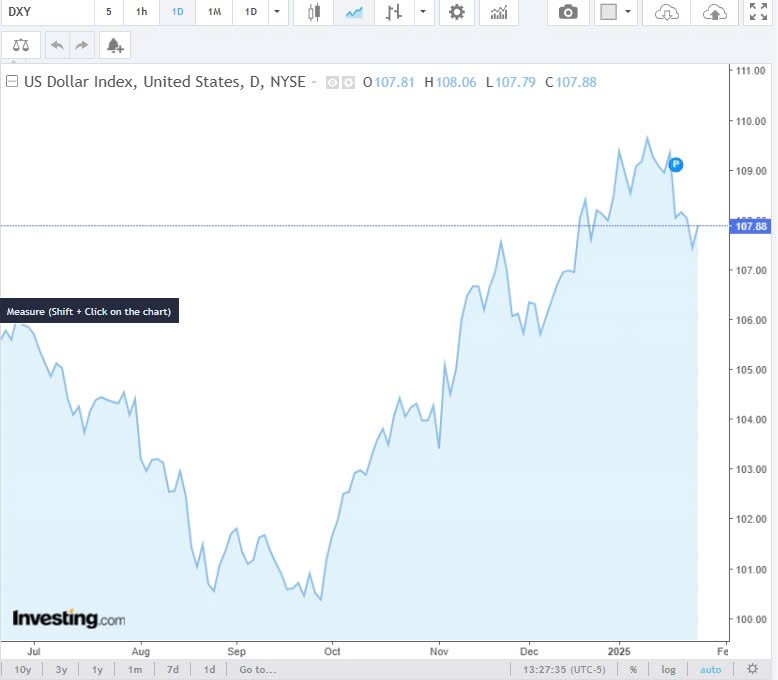This screenshot has width=778, height=680.
Task: Click the US Dollar Index title text
Action: coord(165,82)
